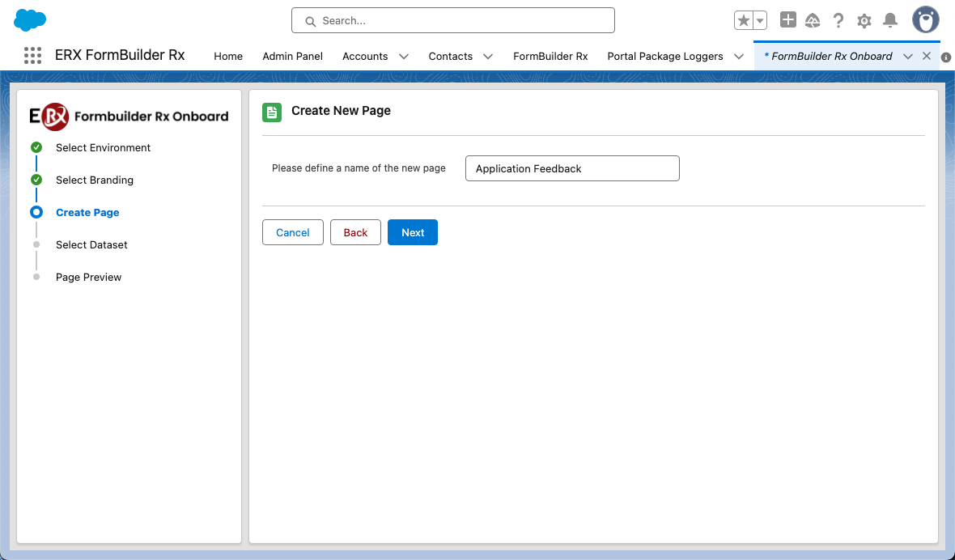Viewport: 955px width, 560px height.
Task: Switch to the Admin Panel tab
Action: pyautogui.click(x=292, y=57)
